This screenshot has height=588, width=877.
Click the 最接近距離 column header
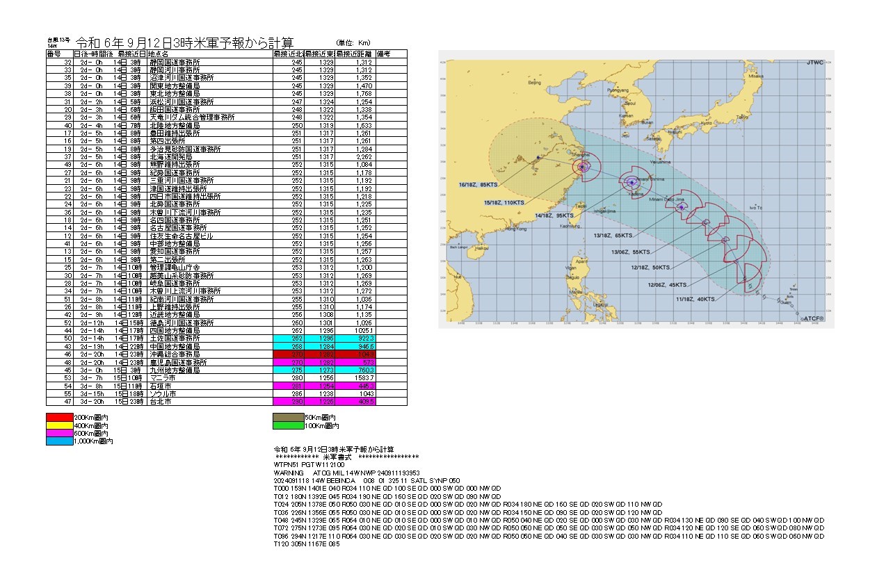[355, 54]
